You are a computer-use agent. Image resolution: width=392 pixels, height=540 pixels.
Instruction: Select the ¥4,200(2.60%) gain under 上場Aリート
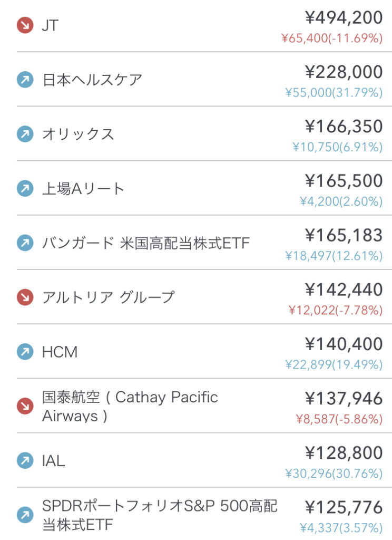[341, 201]
